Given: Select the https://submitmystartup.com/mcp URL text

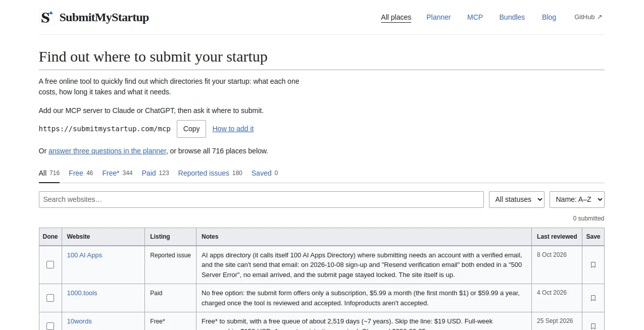Looking at the screenshot, I should pos(105,129).
